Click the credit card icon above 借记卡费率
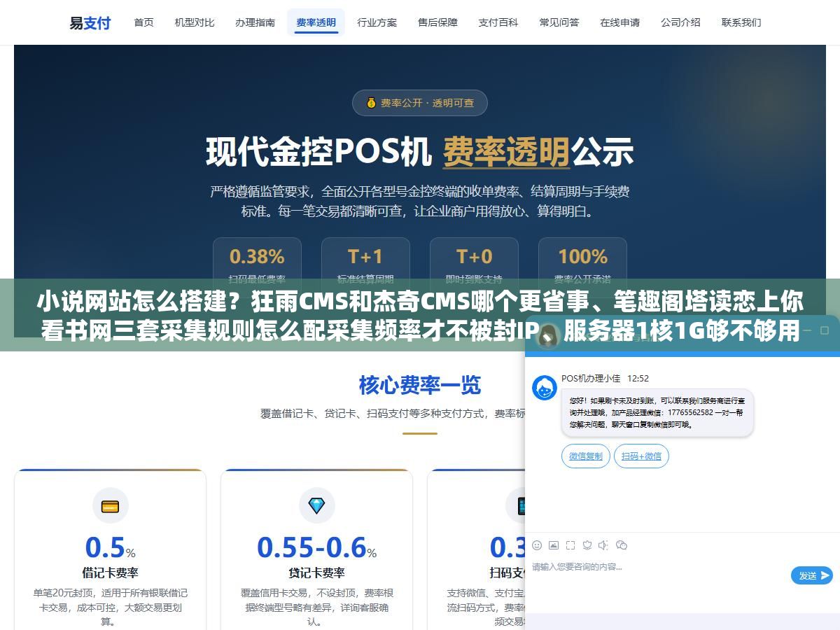Viewport: 840px width, 630px height. point(110,506)
